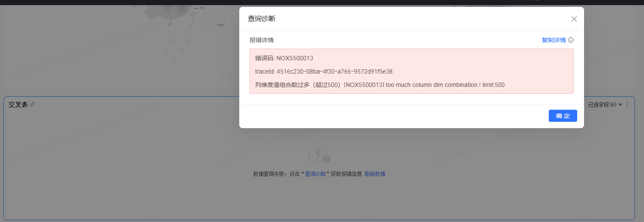The image size is (644, 222).
Task: Click the info icon beside 复制详情
Action: 571,40
